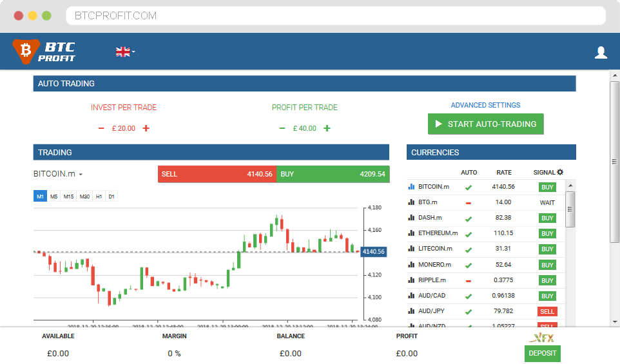
Task: Open the user account icon
Action: coord(601,52)
